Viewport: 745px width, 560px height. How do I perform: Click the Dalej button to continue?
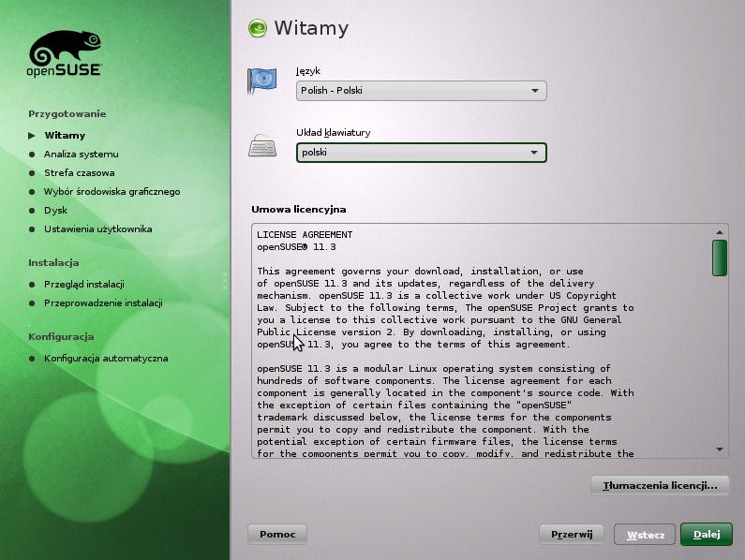coord(706,535)
